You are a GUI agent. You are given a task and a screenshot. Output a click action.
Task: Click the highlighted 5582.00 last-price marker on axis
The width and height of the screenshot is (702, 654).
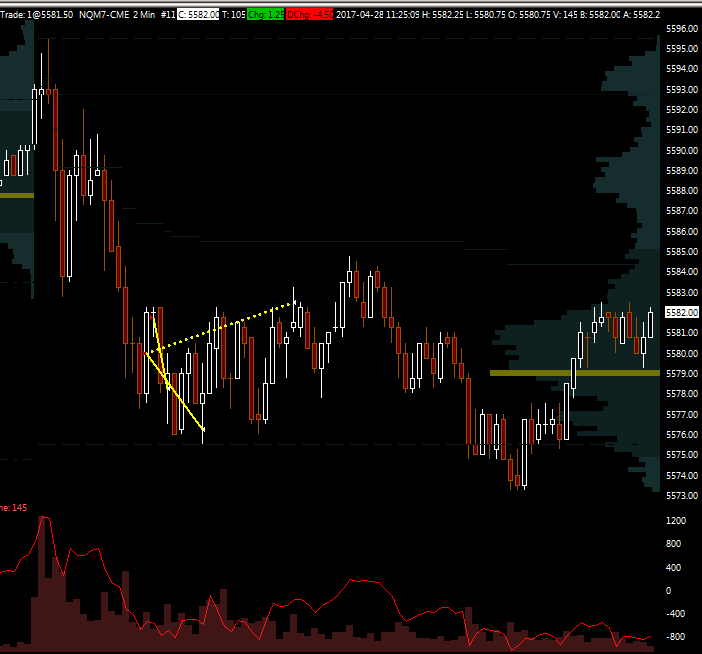pos(682,312)
